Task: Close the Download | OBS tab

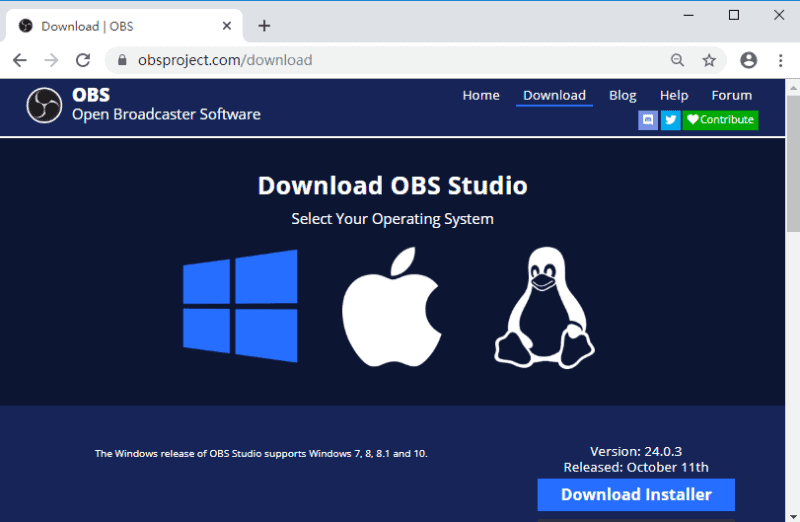Action: (228, 26)
